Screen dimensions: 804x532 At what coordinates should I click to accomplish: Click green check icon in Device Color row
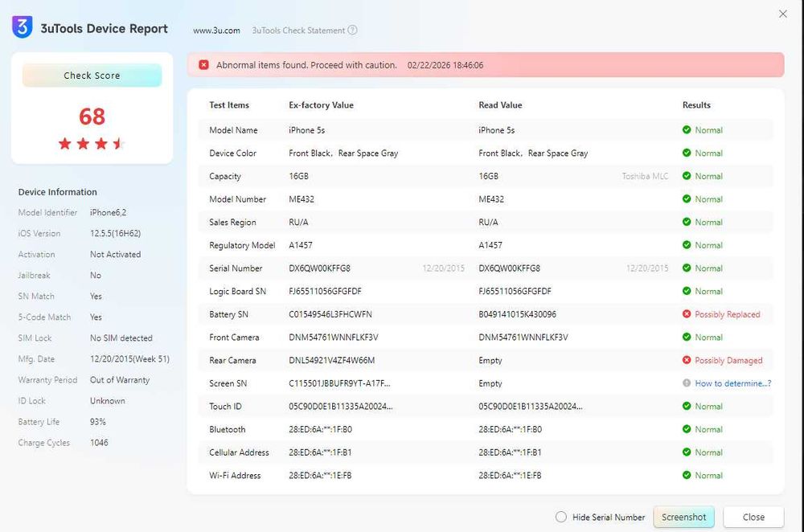[687, 153]
